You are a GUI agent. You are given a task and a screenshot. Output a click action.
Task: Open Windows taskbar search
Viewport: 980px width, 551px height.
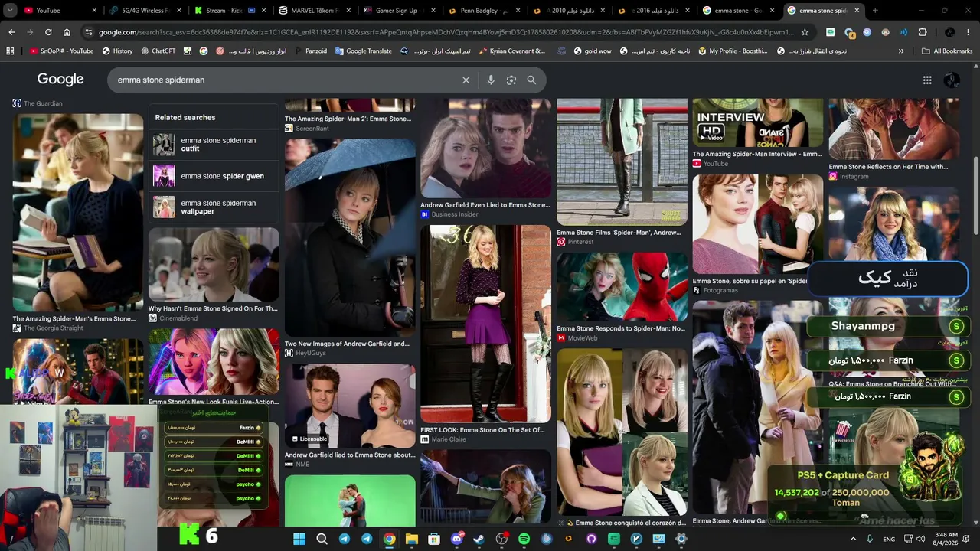point(322,539)
